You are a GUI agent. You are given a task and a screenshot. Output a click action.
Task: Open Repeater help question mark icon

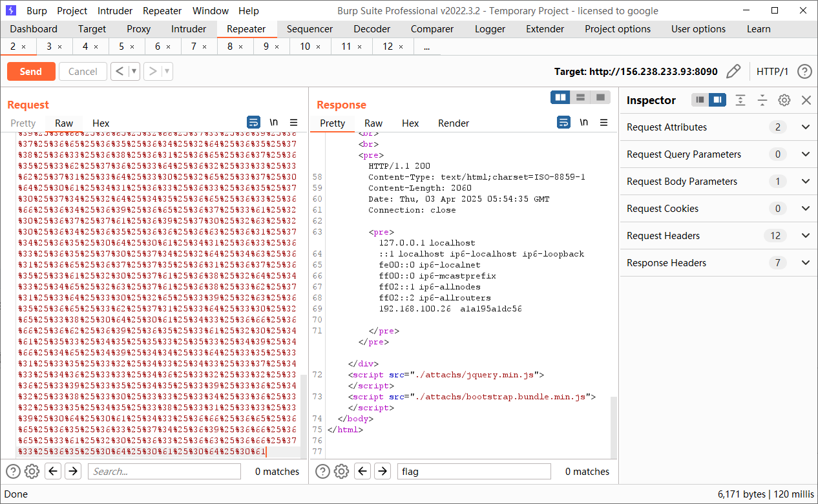coord(804,72)
